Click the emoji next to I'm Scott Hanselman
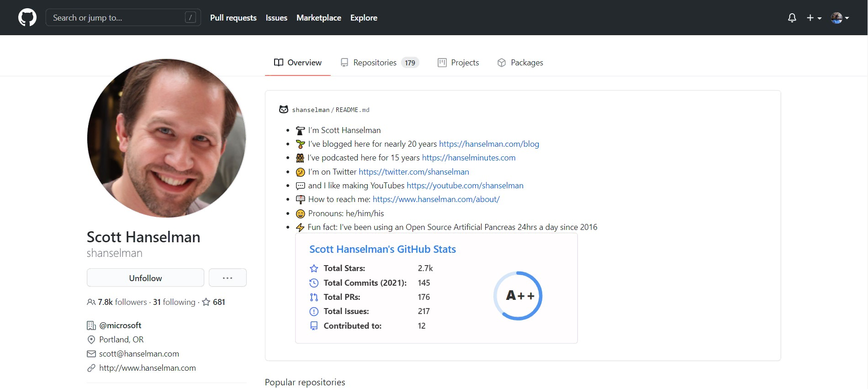This screenshot has height=389, width=868. point(300,131)
